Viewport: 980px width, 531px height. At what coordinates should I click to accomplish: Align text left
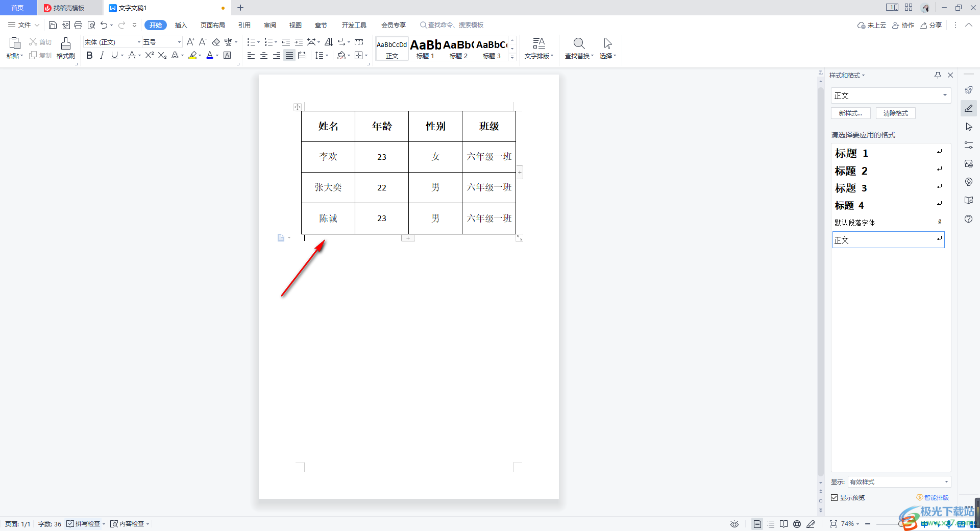coord(251,55)
